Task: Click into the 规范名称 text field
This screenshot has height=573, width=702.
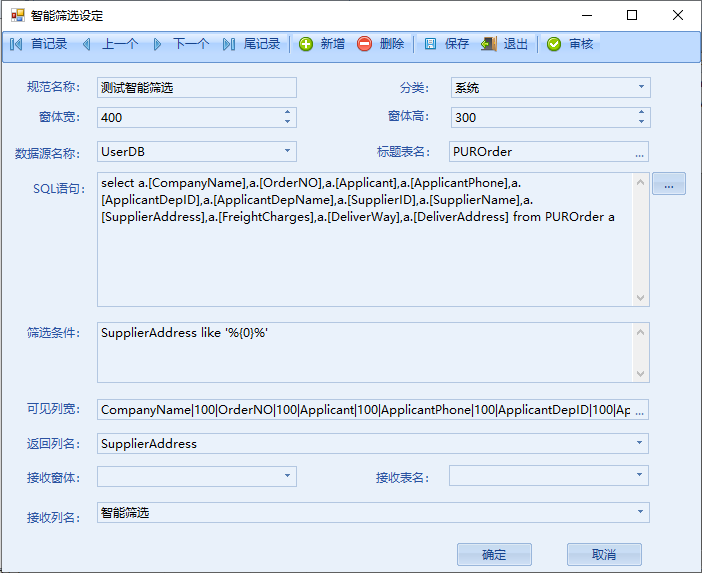Action: point(197,87)
